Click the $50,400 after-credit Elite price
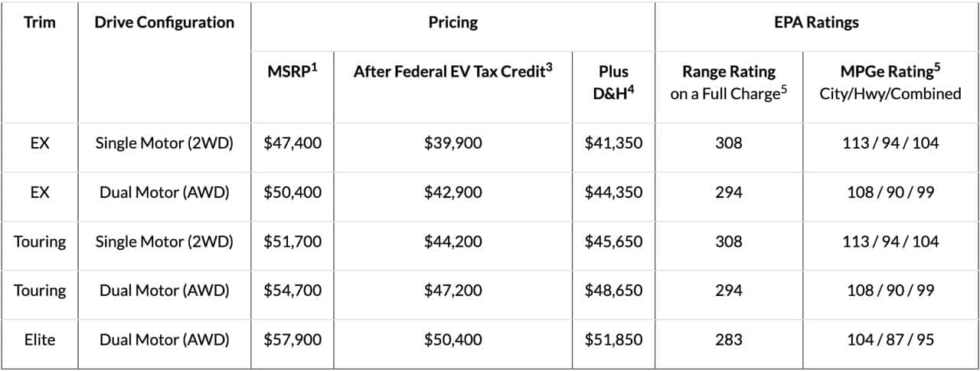 click(453, 339)
